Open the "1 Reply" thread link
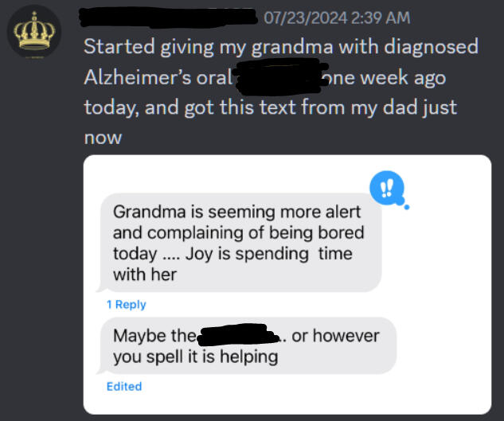Screen dimensions: 504x421 126,304
